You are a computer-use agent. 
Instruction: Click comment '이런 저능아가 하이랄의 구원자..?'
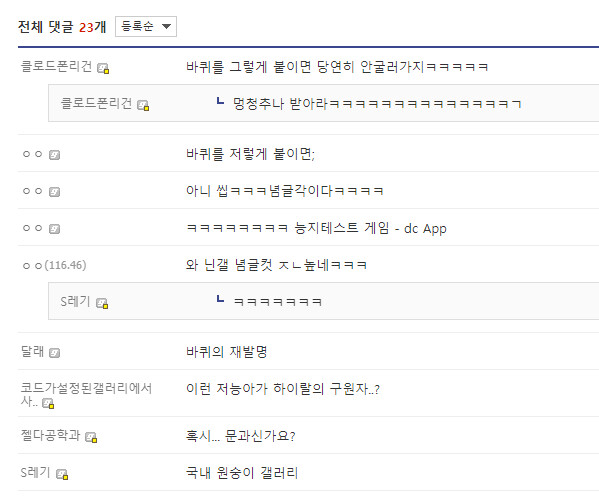click(283, 389)
